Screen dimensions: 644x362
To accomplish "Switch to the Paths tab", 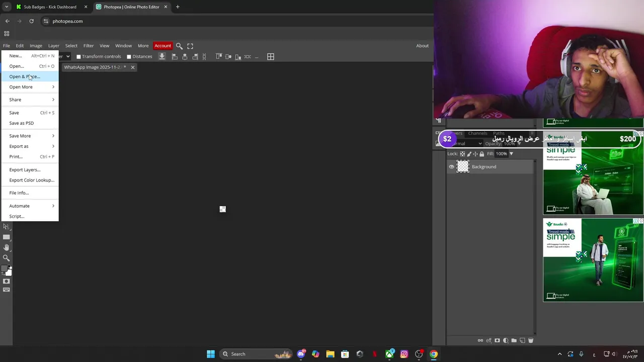I will click(499, 133).
